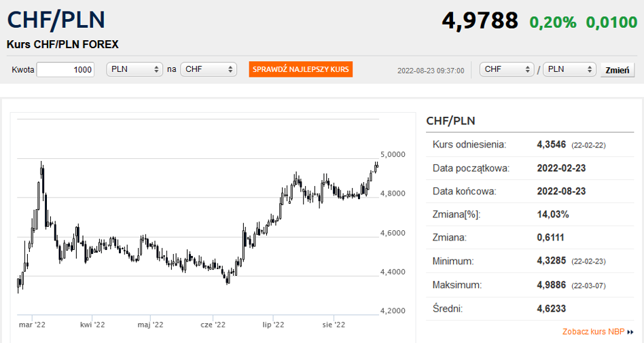Image resolution: width=644 pixels, height=343 pixels.
Task: Click the 'Sprawdź najlepszy kurs' orange button
Action: coord(301,69)
